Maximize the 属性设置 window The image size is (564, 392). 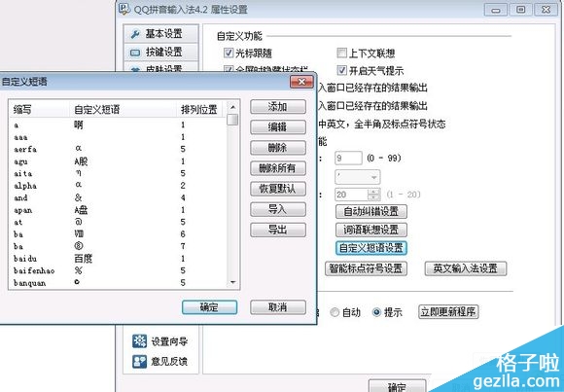(521, 10)
